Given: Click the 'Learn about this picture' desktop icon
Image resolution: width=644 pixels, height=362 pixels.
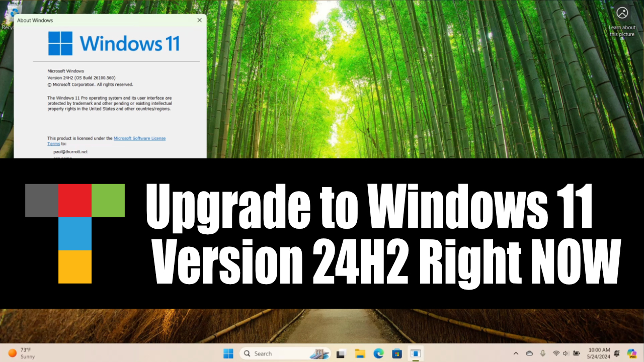Looking at the screenshot, I should click(622, 22).
